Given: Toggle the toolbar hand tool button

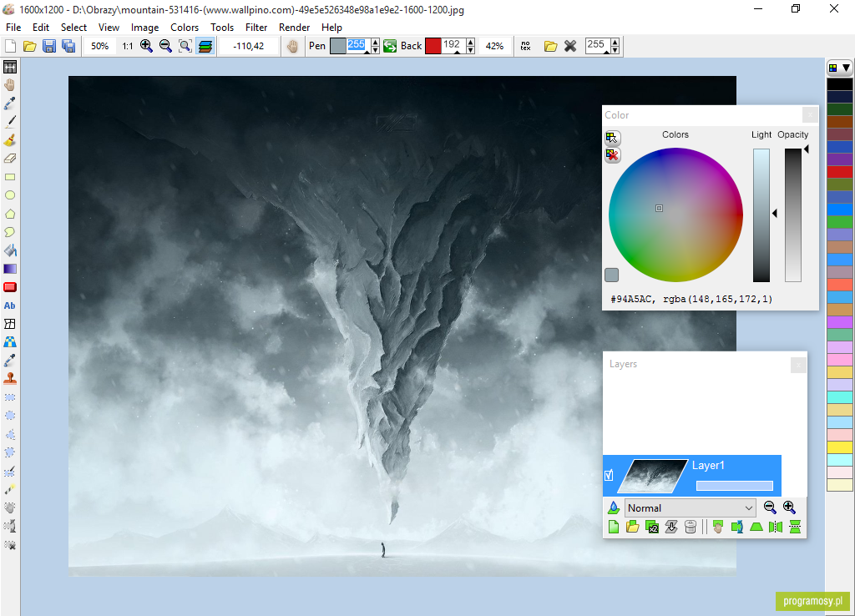Looking at the screenshot, I should (293, 47).
